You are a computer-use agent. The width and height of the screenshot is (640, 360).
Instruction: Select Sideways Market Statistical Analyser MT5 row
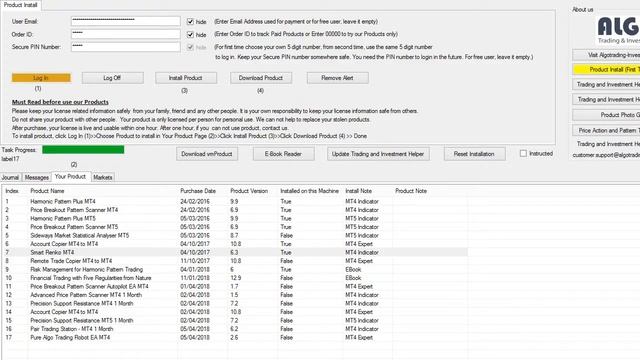tap(236, 236)
